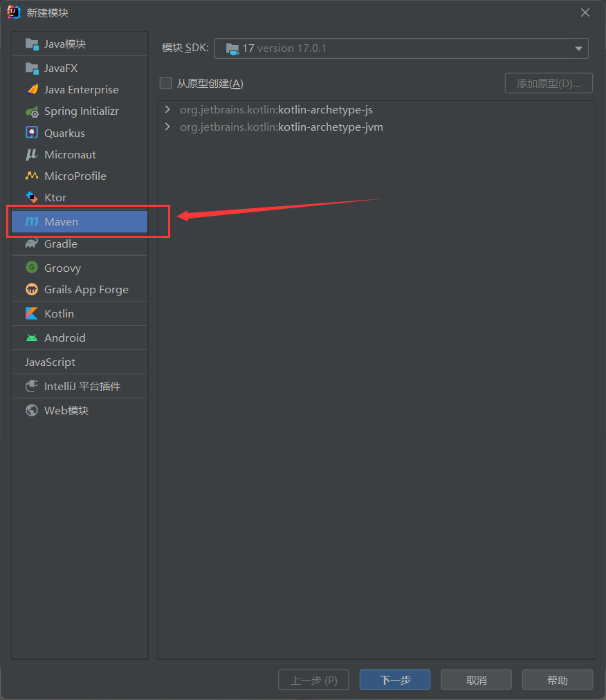
Task: Select the IntelliJ 平台插件 label text
Action: point(82,386)
